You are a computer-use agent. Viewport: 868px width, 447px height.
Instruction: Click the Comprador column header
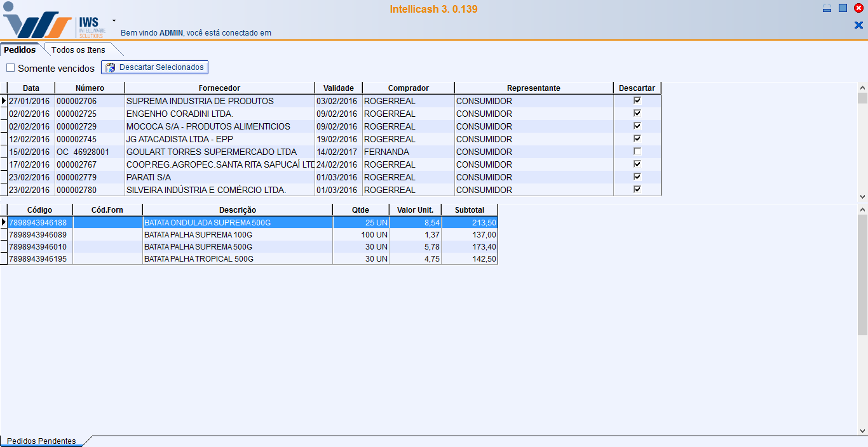409,88
